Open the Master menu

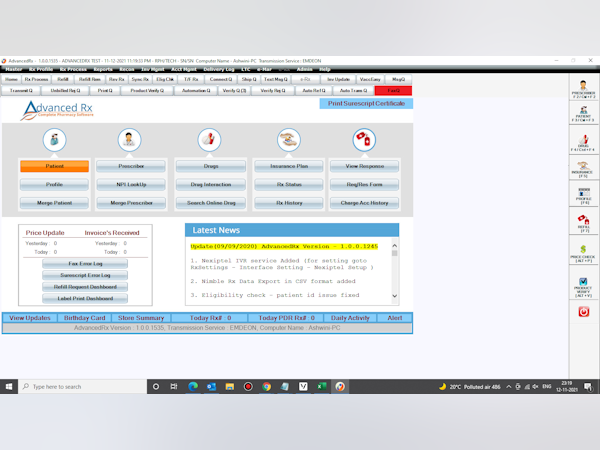14,69
